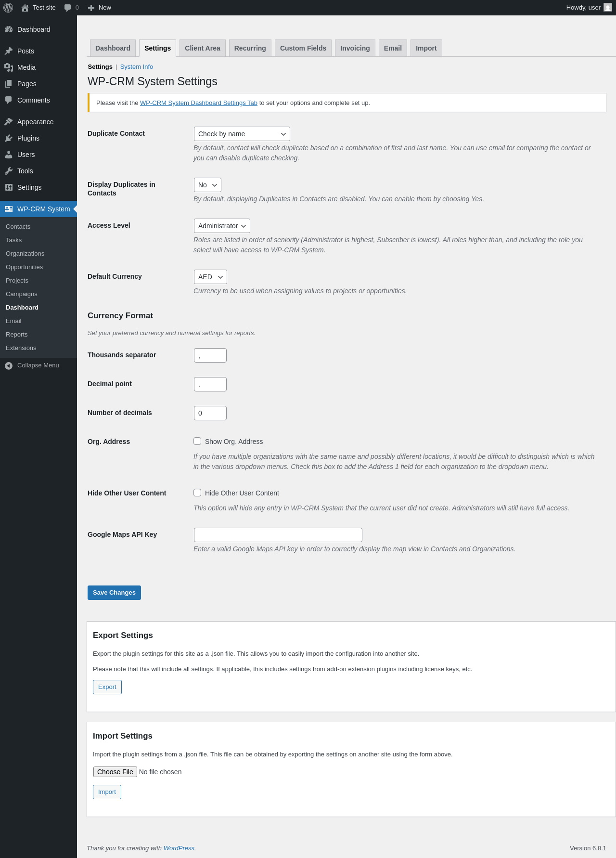Click the Plugins plug icon
The height and width of the screenshot is (858, 616).
(x=9, y=138)
